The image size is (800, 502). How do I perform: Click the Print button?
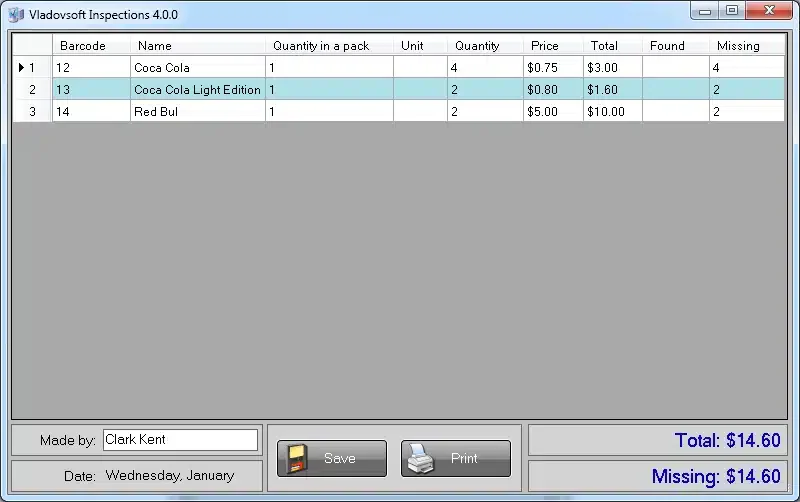456,458
